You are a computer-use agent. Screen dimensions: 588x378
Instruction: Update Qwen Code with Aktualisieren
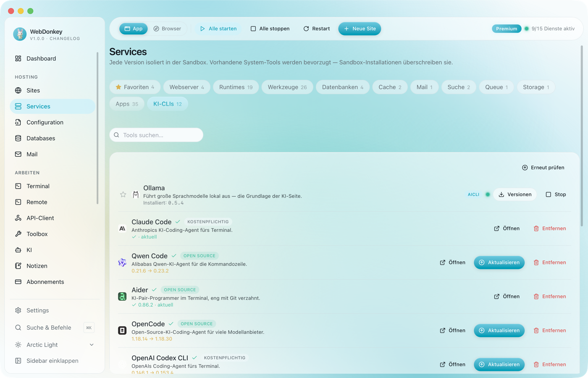[499, 262]
